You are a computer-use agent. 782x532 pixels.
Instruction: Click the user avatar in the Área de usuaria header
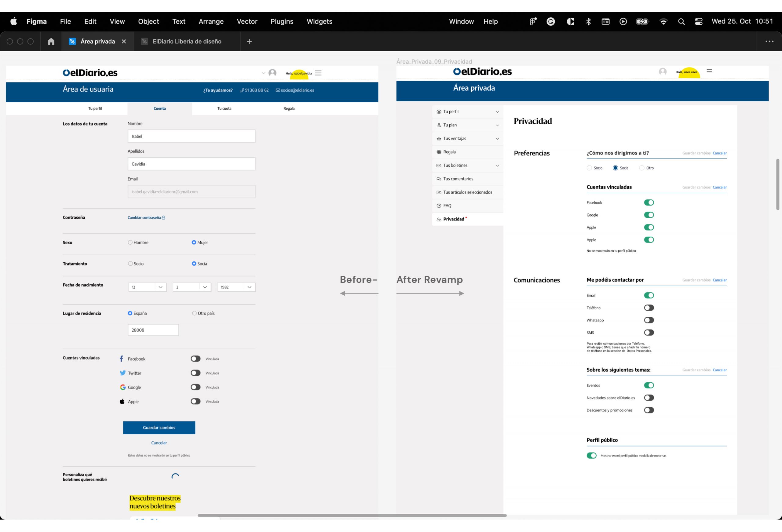click(x=272, y=73)
